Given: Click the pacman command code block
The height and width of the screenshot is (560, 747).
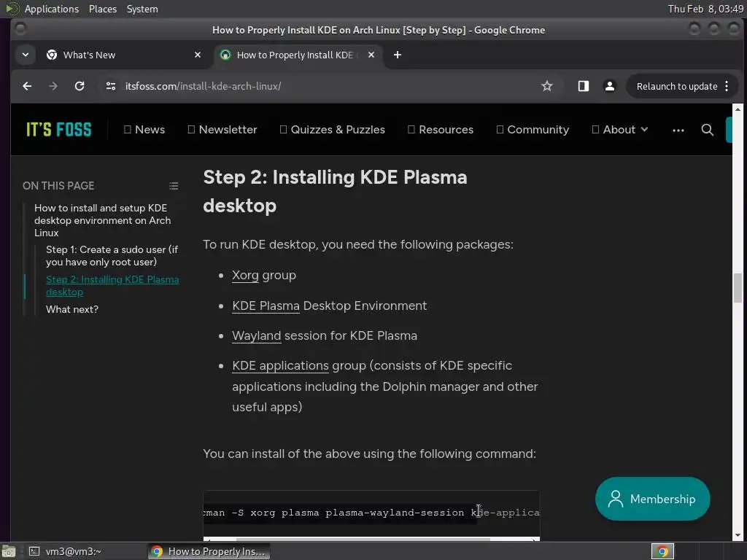Looking at the screenshot, I should 371,513.
